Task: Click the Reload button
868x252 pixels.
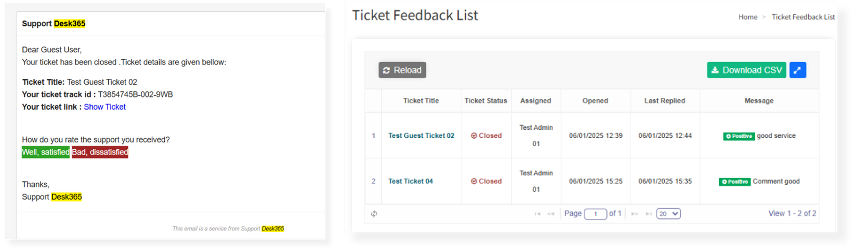Action: 402,70
